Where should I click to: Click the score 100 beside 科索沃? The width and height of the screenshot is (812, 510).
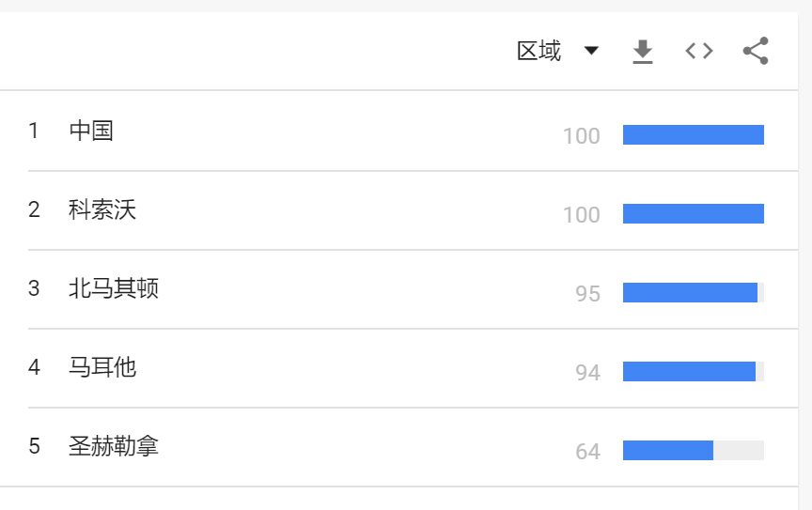582,215
